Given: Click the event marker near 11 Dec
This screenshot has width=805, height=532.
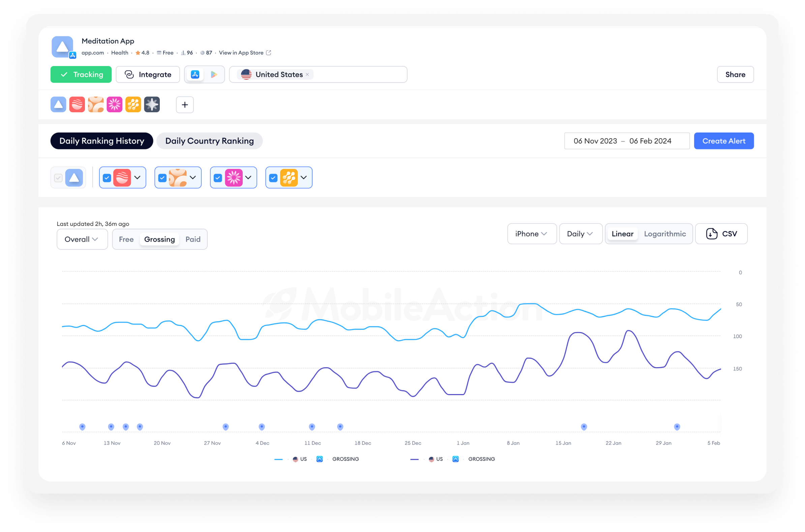Looking at the screenshot, I should 312,427.
